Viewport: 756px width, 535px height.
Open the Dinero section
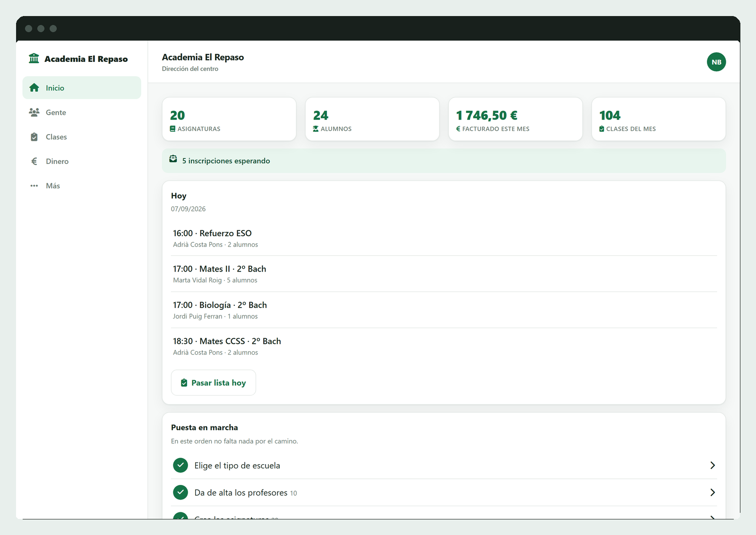82,161
